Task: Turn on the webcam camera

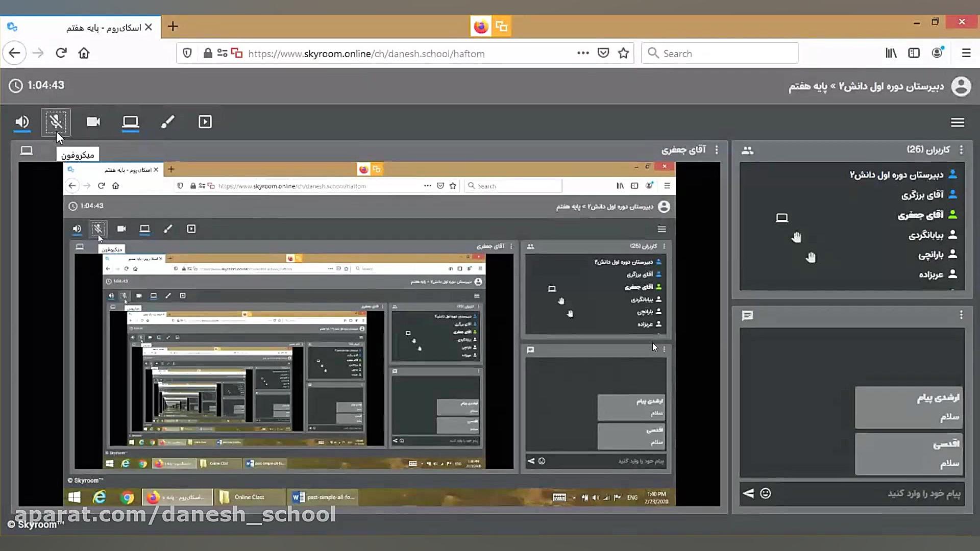Action: click(x=93, y=122)
